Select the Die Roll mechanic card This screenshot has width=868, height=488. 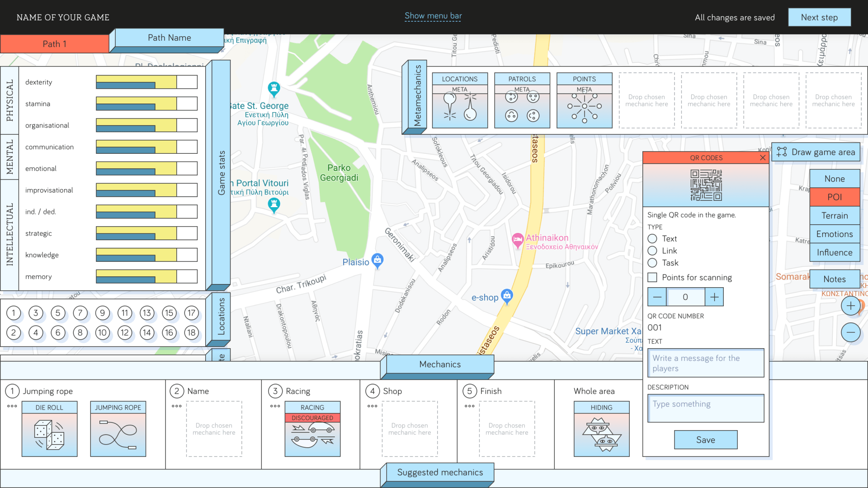(x=49, y=429)
